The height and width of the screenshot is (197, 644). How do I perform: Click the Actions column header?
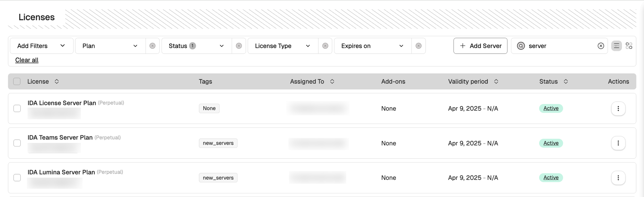[x=618, y=82]
